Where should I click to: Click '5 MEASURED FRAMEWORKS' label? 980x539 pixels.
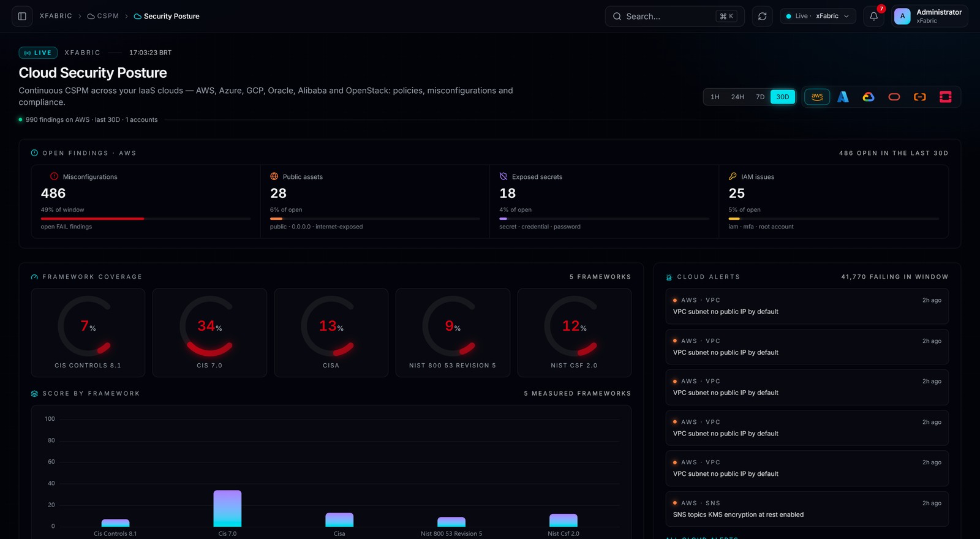(x=578, y=393)
